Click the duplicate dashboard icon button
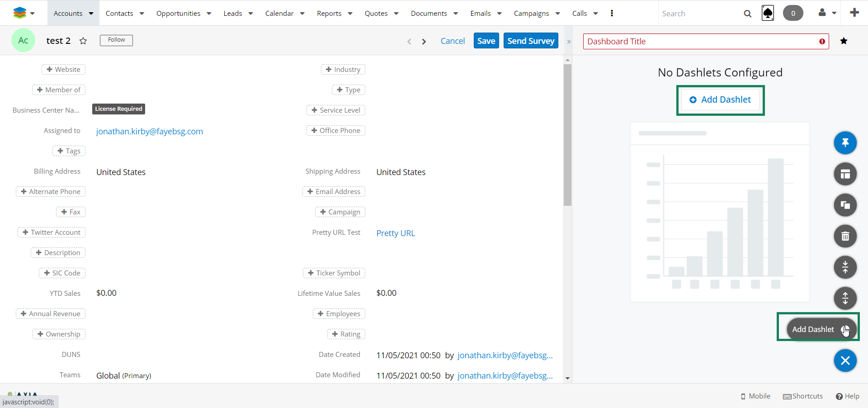The height and width of the screenshot is (408, 868). click(845, 205)
